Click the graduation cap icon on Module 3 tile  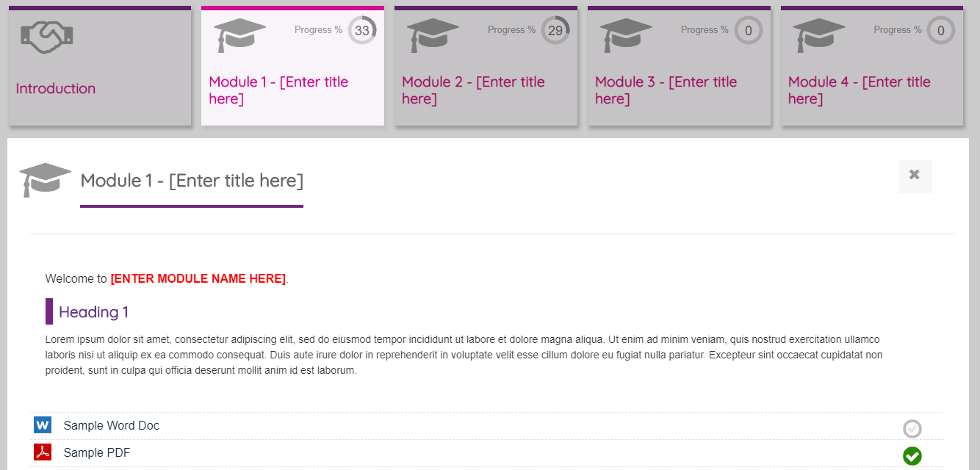click(626, 35)
